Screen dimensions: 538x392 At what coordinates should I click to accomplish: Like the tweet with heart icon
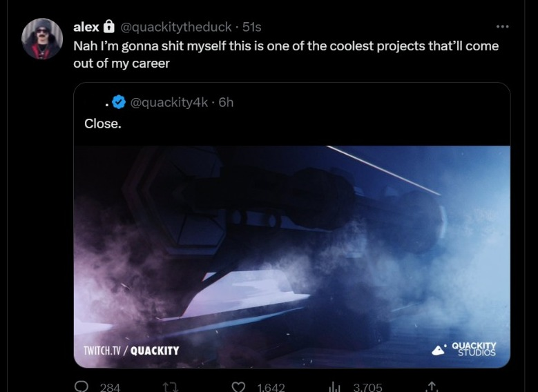238,387
